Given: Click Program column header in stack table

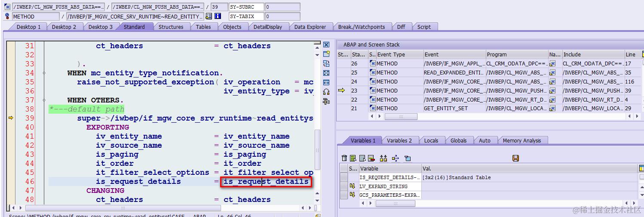Looking at the screenshot, I should (x=517, y=54).
